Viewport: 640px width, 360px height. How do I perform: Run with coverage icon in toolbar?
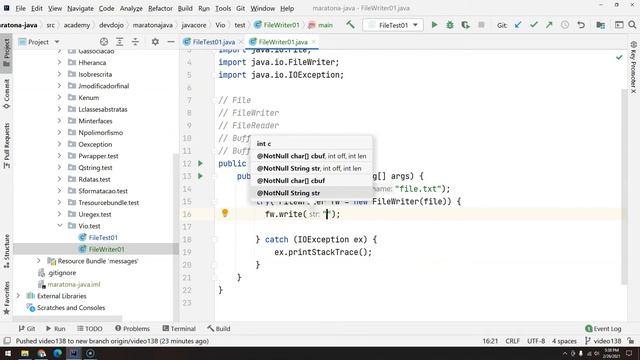coord(465,25)
